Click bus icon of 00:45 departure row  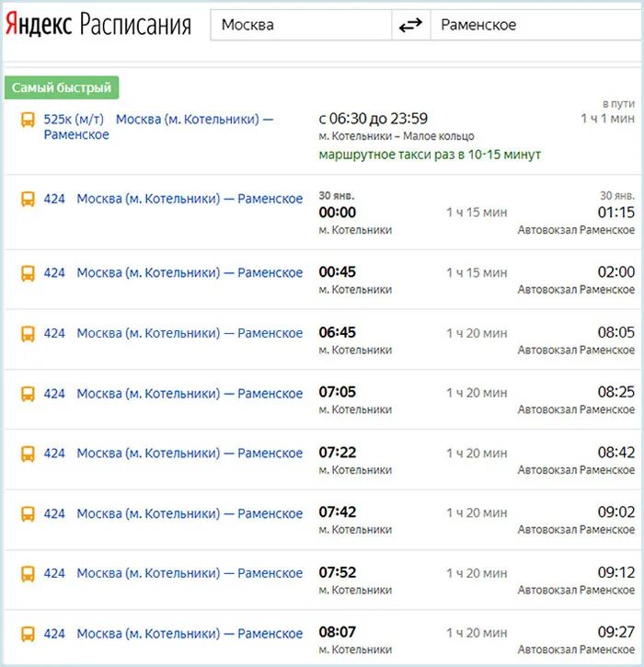(x=29, y=272)
